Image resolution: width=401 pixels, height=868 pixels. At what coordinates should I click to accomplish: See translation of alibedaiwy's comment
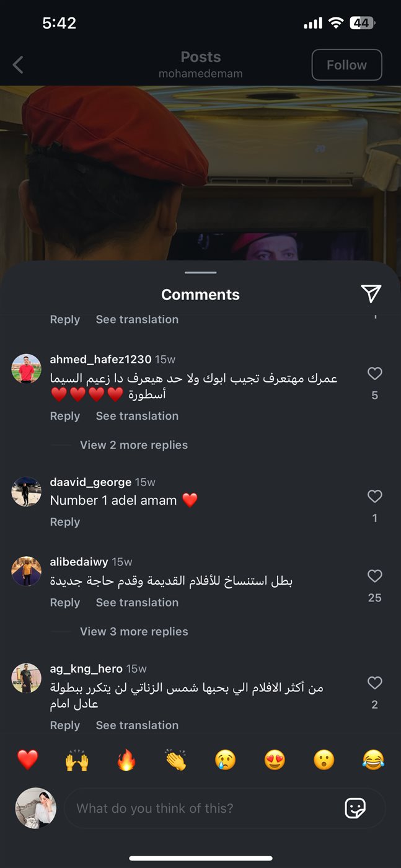coord(137,602)
